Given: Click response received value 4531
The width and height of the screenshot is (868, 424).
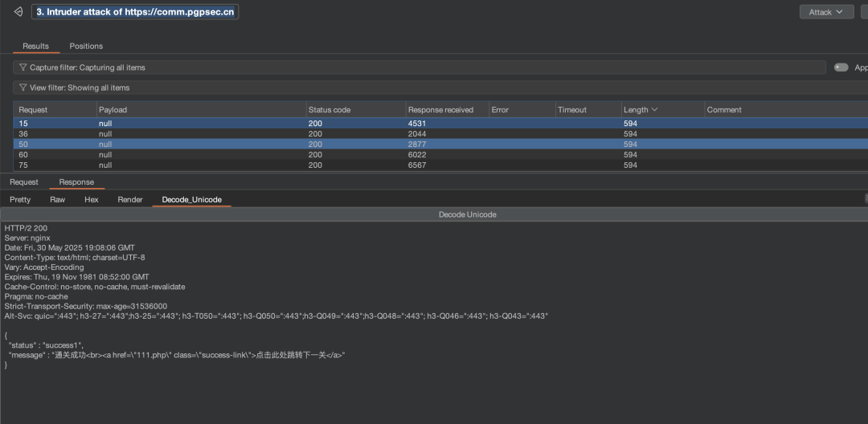Looking at the screenshot, I should click(417, 124).
